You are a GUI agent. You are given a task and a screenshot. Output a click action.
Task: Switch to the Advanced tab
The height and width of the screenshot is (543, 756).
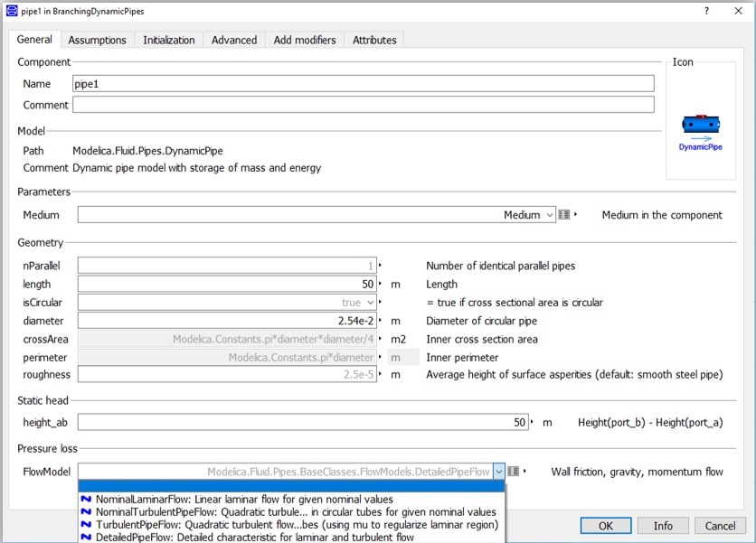click(x=234, y=40)
